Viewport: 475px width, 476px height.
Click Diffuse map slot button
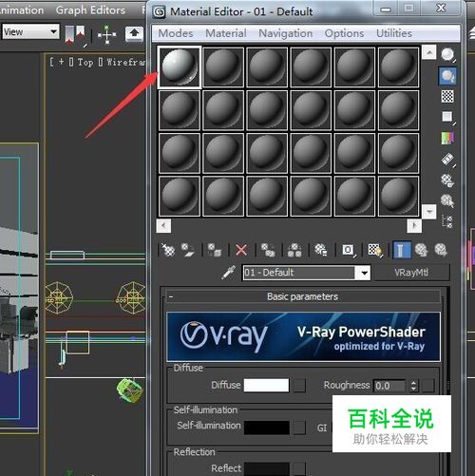pos(299,386)
